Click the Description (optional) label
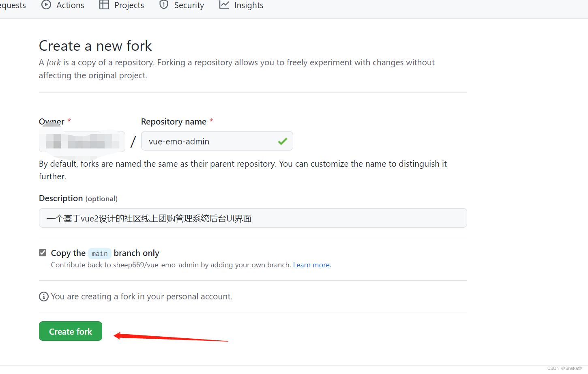 point(78,198)
